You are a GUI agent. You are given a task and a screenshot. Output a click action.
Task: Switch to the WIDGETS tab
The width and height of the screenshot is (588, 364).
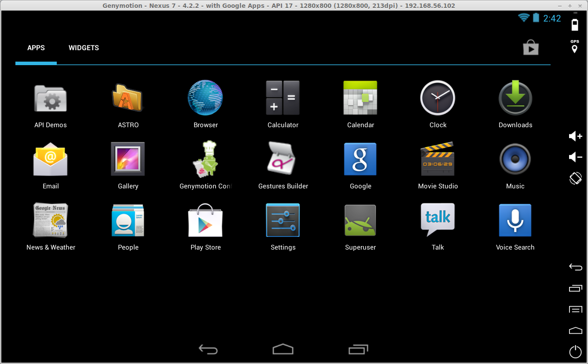(x=84, y=48)
